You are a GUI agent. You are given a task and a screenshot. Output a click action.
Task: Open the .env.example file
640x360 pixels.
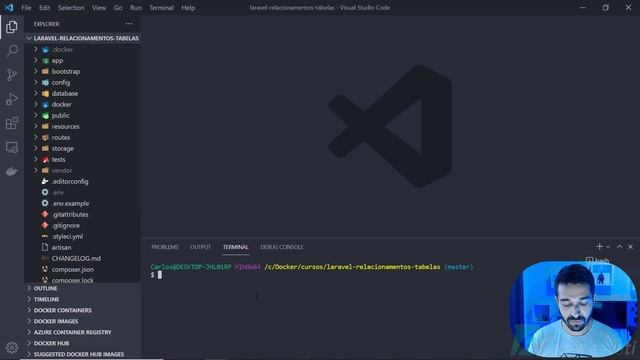(x=82, y=203)
